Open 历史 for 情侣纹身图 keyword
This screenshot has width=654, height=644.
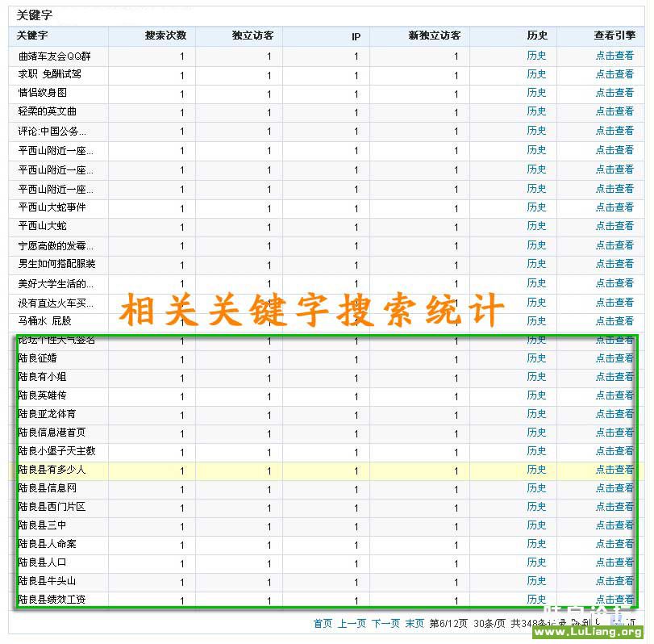pyautogui.click(x=536, y=93)
